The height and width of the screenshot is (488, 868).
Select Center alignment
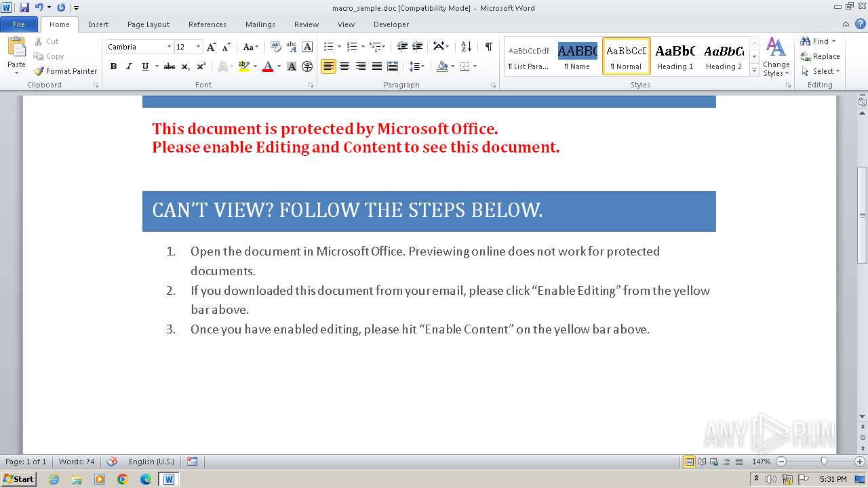[x=344, y=66]
